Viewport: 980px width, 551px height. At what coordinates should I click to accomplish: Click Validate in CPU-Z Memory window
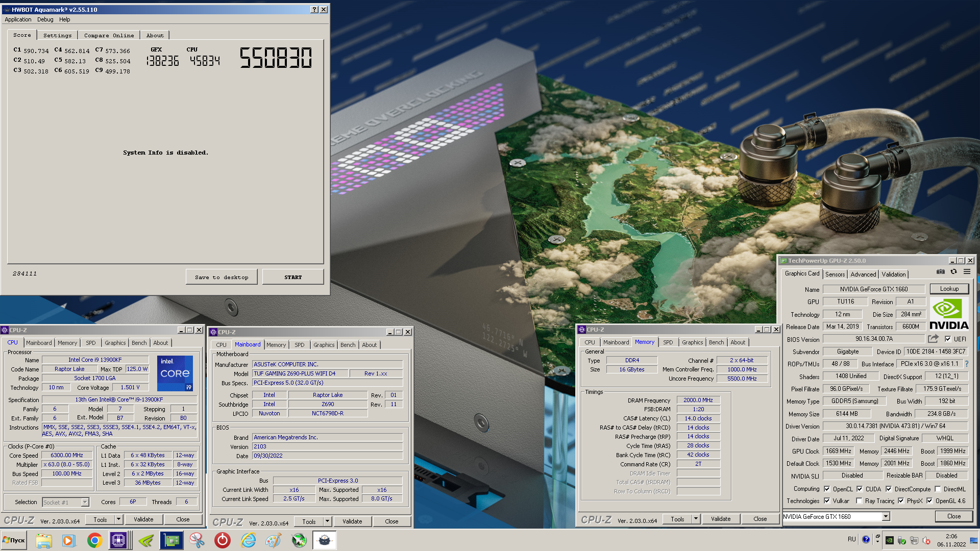pos(721,519)
